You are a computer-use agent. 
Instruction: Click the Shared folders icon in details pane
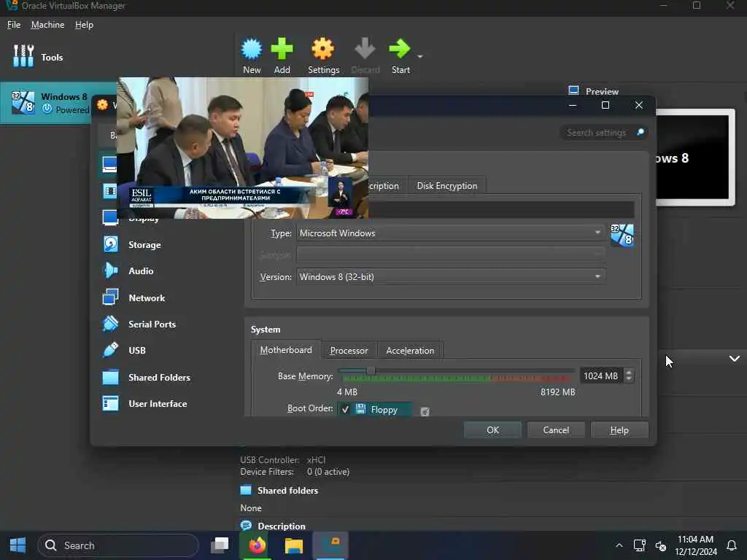coord(246,490)
